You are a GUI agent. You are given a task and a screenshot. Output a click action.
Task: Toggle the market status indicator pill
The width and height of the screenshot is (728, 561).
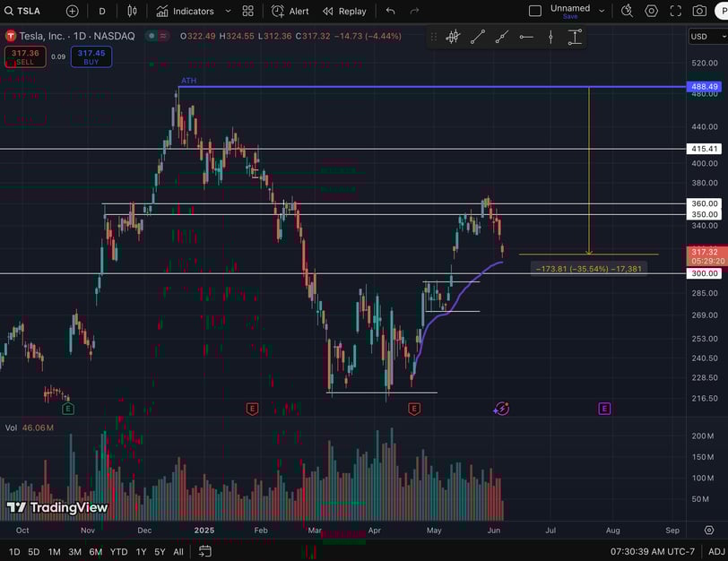[157, 36]
